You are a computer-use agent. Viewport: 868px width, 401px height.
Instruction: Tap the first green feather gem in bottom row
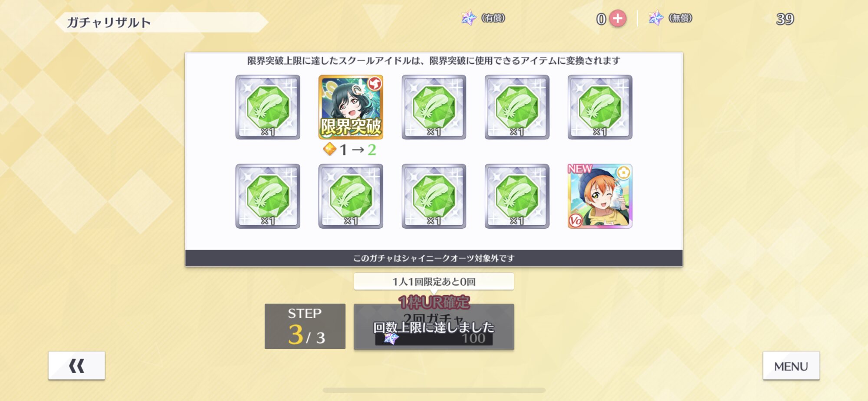268,196
